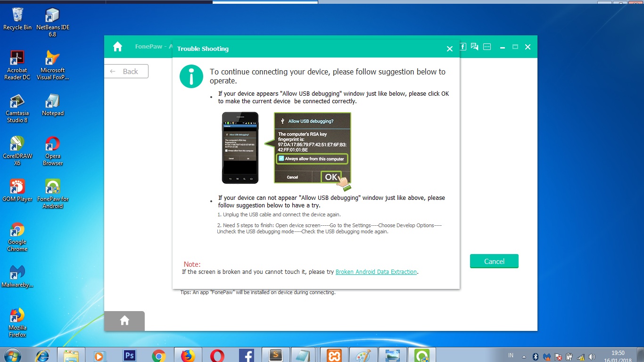Go Back in FonePaw window
Screen dimensions: 644x362
pos(126,71)
